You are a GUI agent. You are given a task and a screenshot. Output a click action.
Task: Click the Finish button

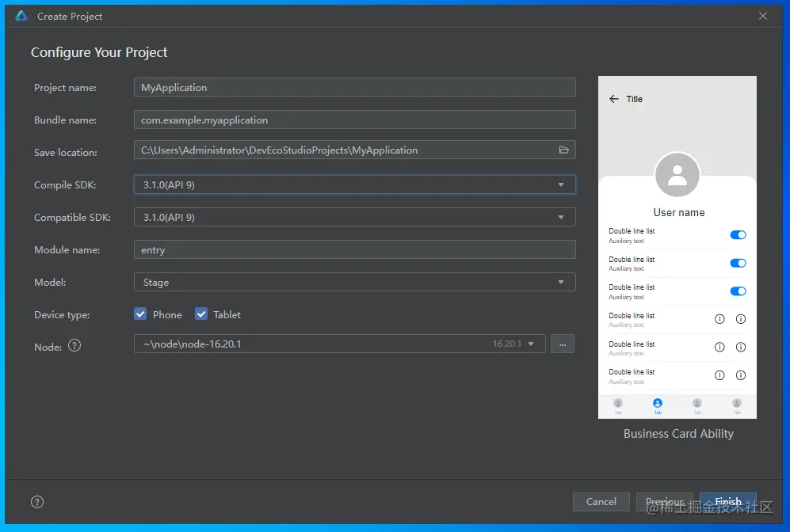[728, 502]
